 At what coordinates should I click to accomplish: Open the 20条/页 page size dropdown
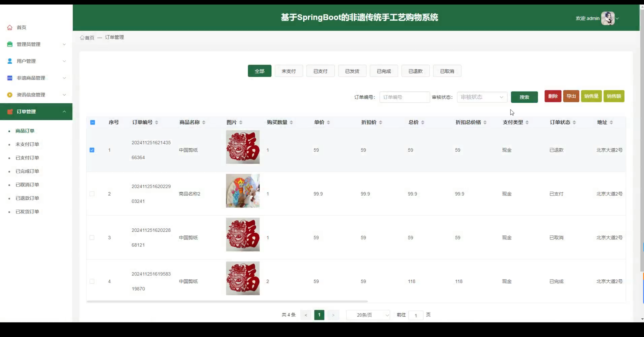(368, 315)
